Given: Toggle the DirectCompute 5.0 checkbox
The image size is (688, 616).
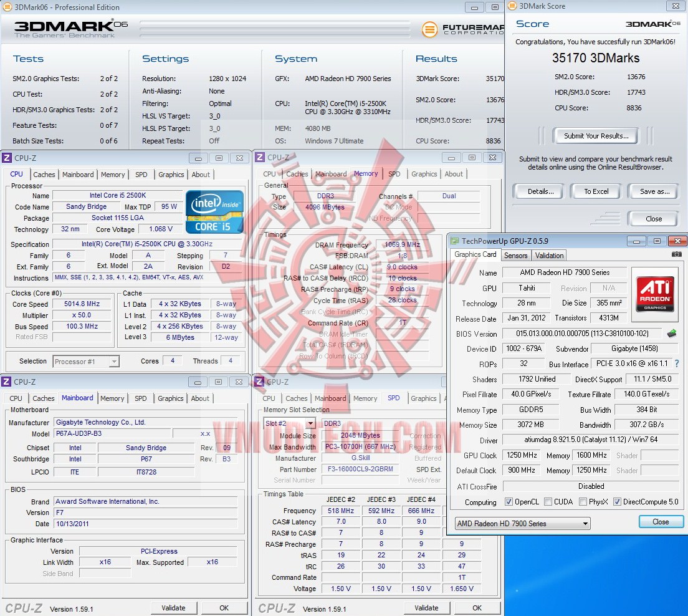Looking at the screenshot, I should click(x=617, y=501).
